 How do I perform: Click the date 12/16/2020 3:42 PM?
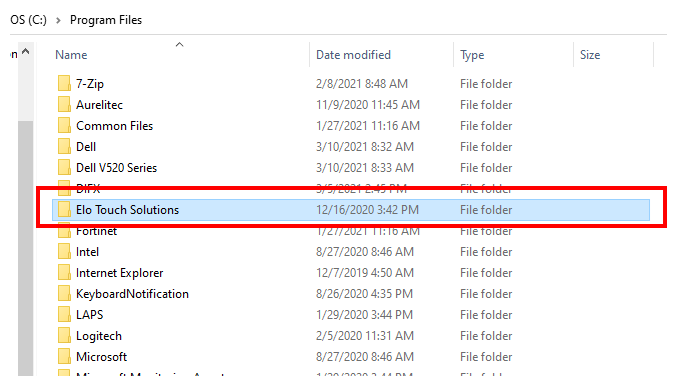(367, 210)
